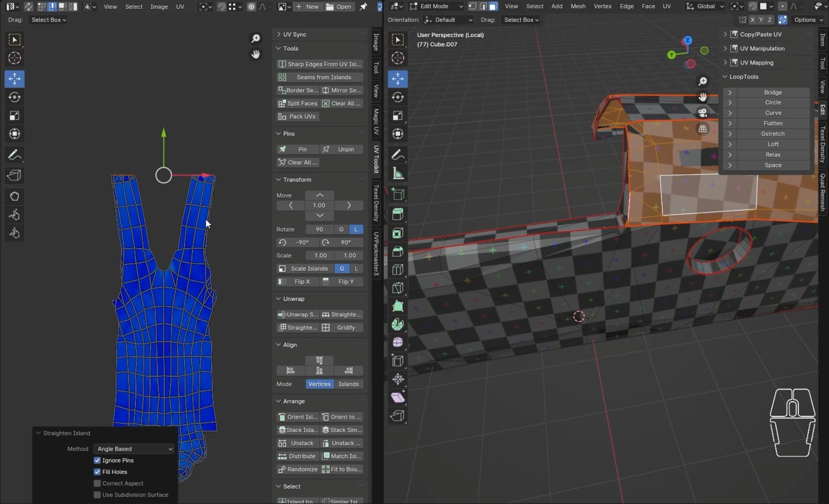Open the Mesh menu in 3D viewport

(578, 6)
